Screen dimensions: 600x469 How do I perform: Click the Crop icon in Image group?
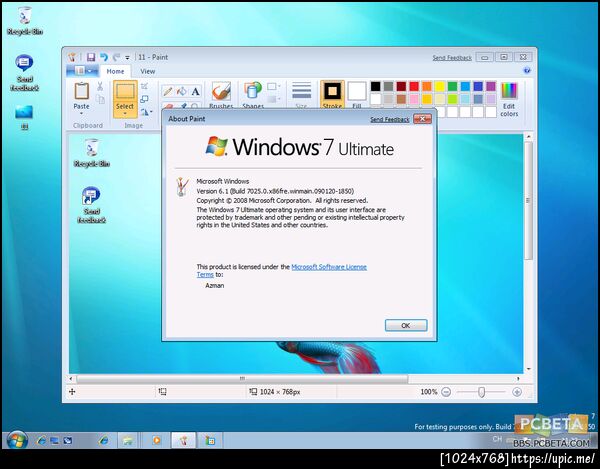tap(144, 86)
